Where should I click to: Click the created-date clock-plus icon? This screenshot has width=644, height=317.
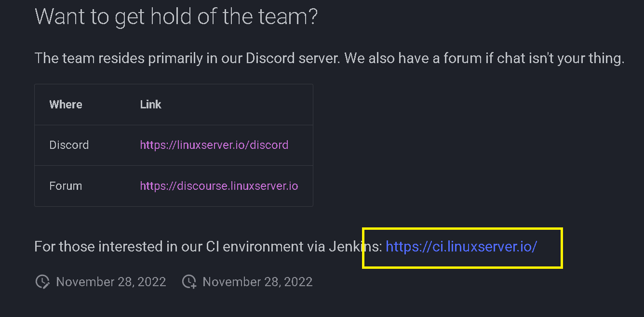(x=189, y=282)
